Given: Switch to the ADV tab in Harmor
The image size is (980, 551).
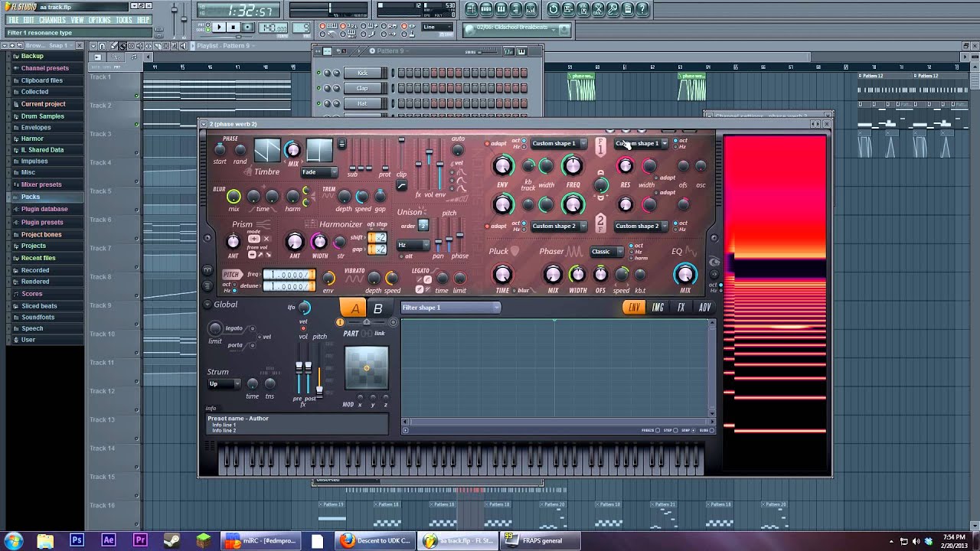Looking at the screenshot, I should (704, 308).
